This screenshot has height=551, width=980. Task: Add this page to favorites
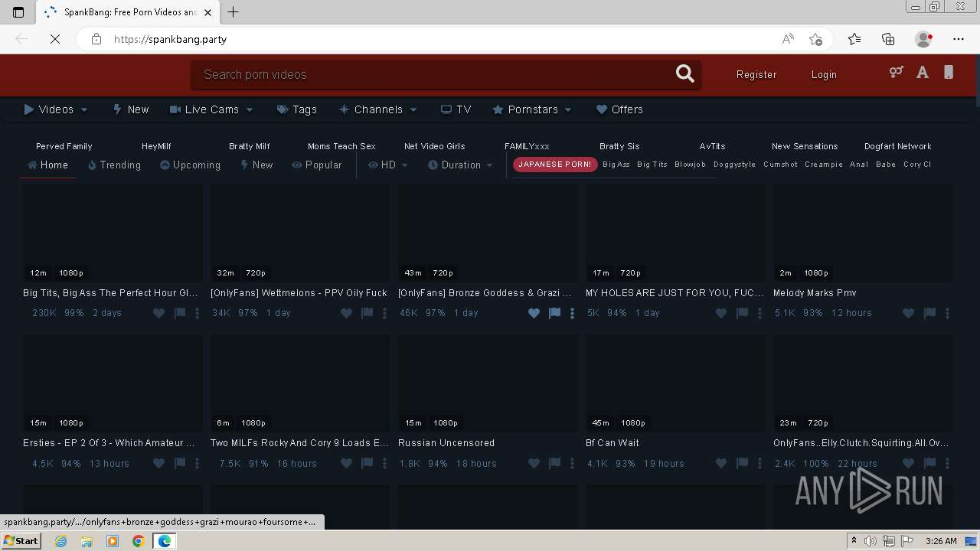pos(816,39)
